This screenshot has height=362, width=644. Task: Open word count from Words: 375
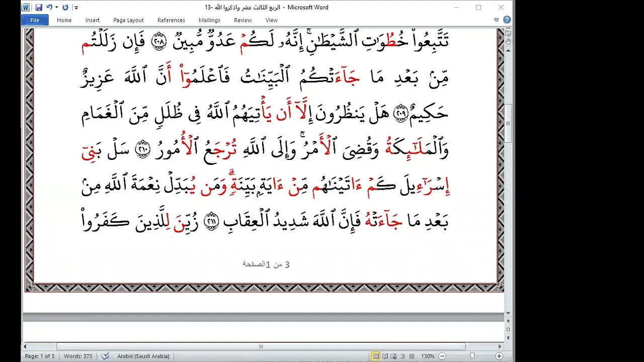[x=78, y=356]
